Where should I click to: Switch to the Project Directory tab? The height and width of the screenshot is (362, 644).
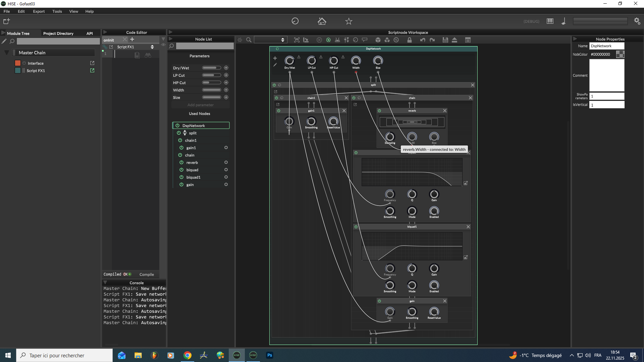coord(58,34)
